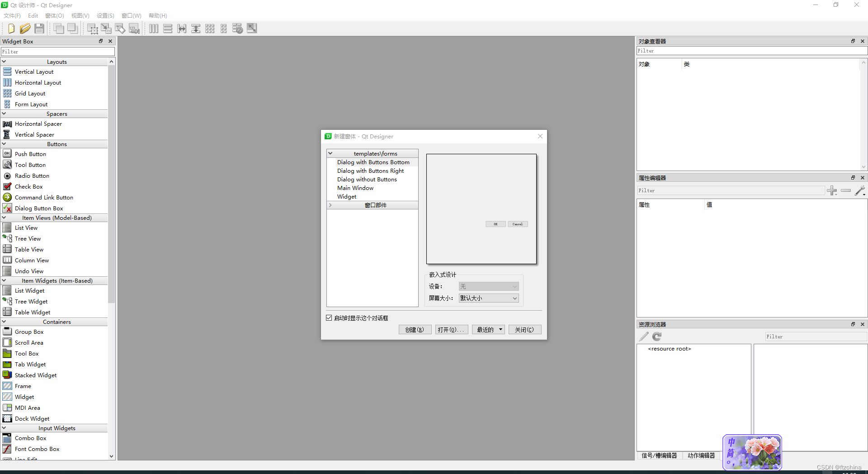Open the 设置(S) menu
Screen dimensions: 868x474
(105, 15)
